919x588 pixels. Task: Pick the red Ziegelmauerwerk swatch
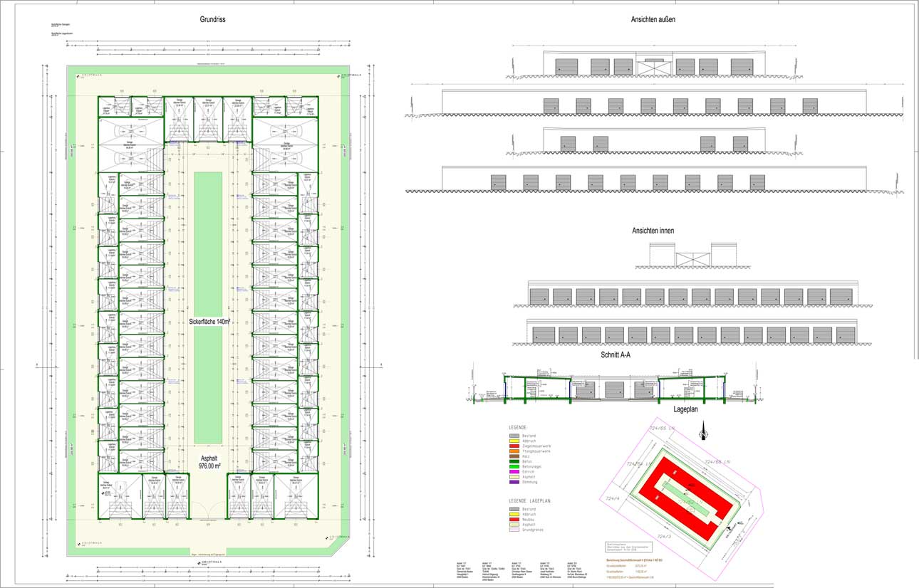514,446
